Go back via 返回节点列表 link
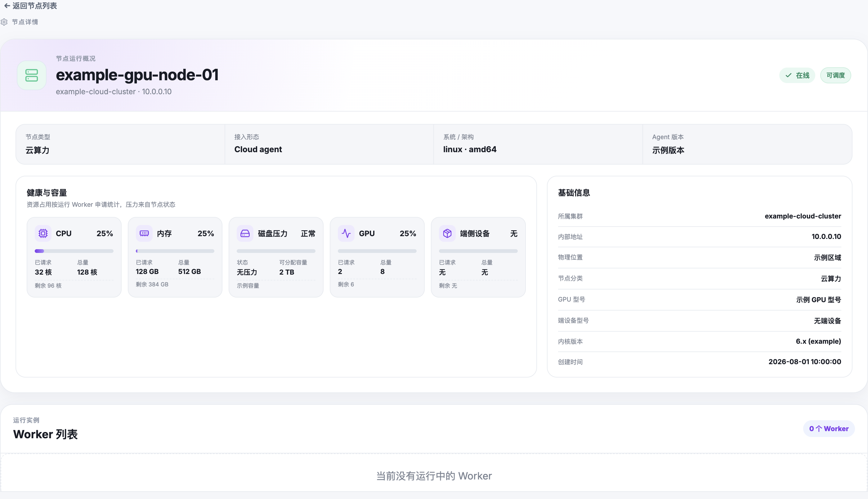 coord(30,6)
